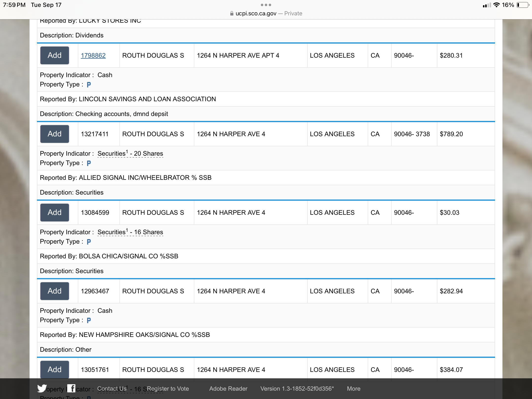
Task: Open Register to Vote footer link
Action: [x=168, y=388]
